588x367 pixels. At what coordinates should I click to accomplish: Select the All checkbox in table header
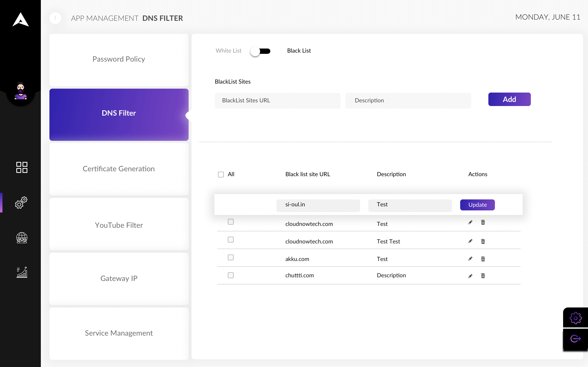pyautogui.click(x=220, y=174)
